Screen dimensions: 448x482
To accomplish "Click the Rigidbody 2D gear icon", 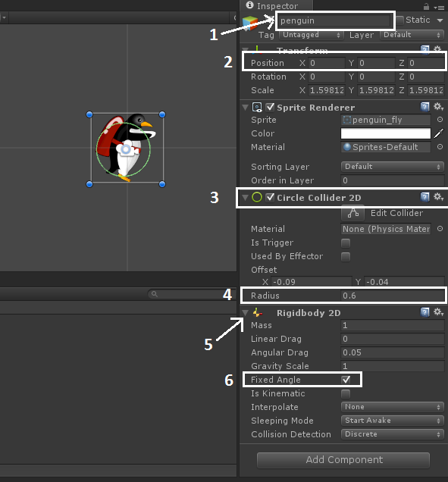I will click(x=438, y=312).
